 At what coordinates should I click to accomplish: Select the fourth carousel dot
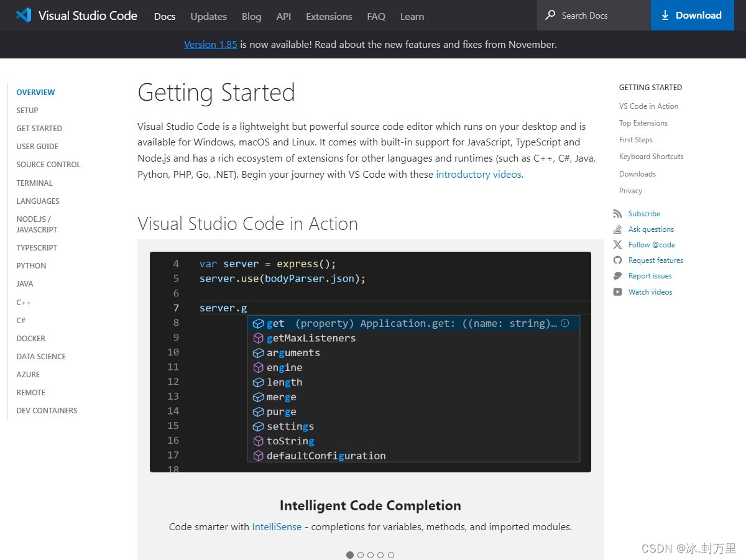pos(380,555)
